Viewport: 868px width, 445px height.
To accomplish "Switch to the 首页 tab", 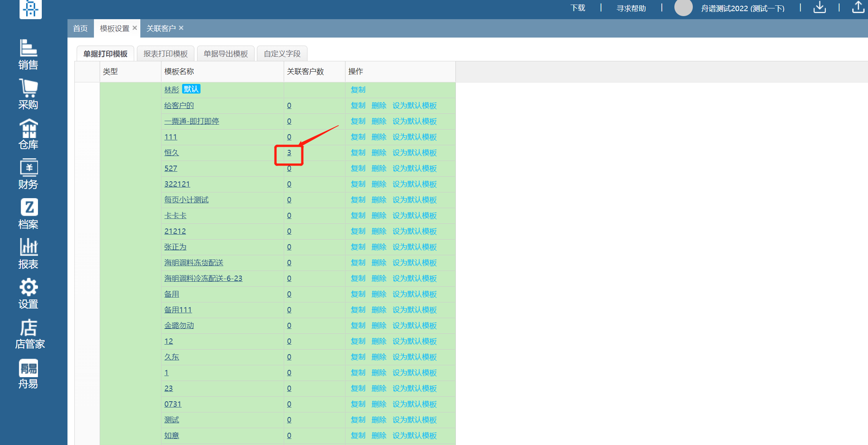I will [x=81, y=28].
